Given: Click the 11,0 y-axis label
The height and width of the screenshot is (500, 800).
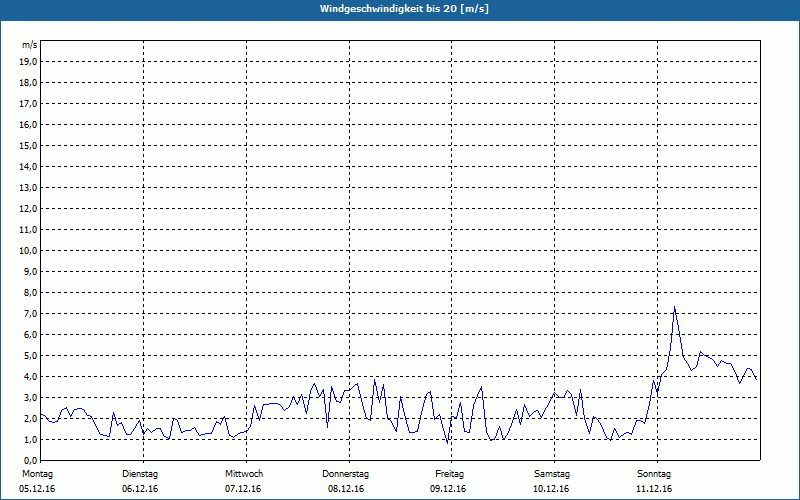Looking at the screenshot, I should point(28,230).
